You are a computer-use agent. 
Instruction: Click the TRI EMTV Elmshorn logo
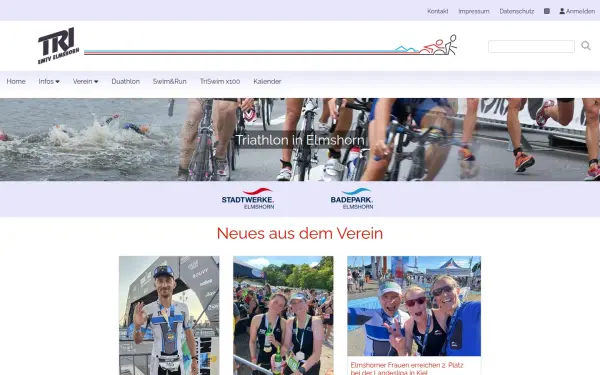59,46
